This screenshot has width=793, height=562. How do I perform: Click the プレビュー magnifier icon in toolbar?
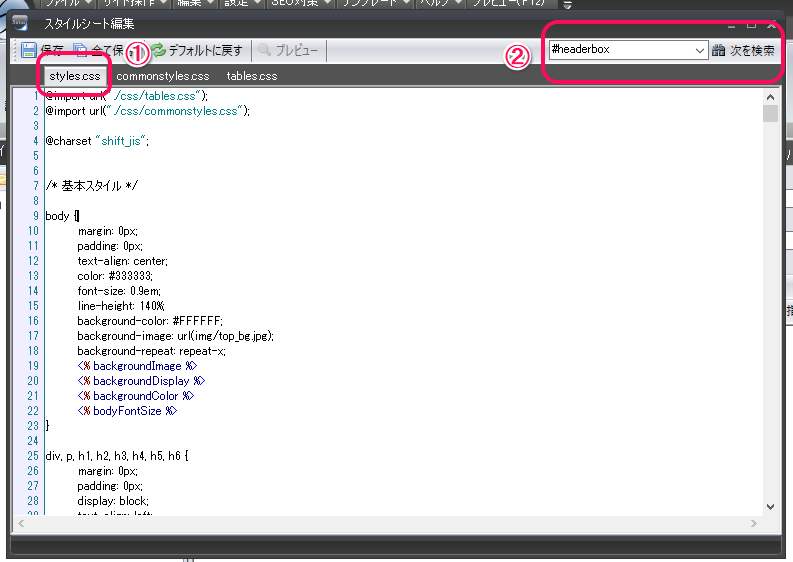pyautogui.click(x=266, y=50)
